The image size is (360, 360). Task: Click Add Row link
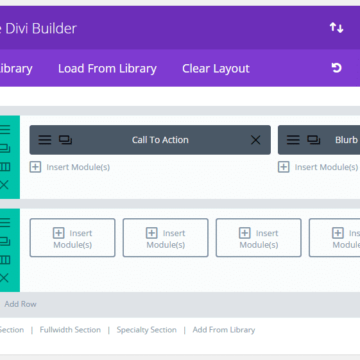click(20, 304)
